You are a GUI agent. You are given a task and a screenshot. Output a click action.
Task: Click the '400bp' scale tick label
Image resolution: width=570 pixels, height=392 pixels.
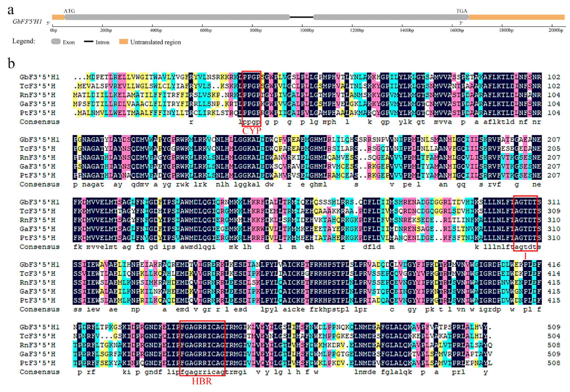[156, 30]
